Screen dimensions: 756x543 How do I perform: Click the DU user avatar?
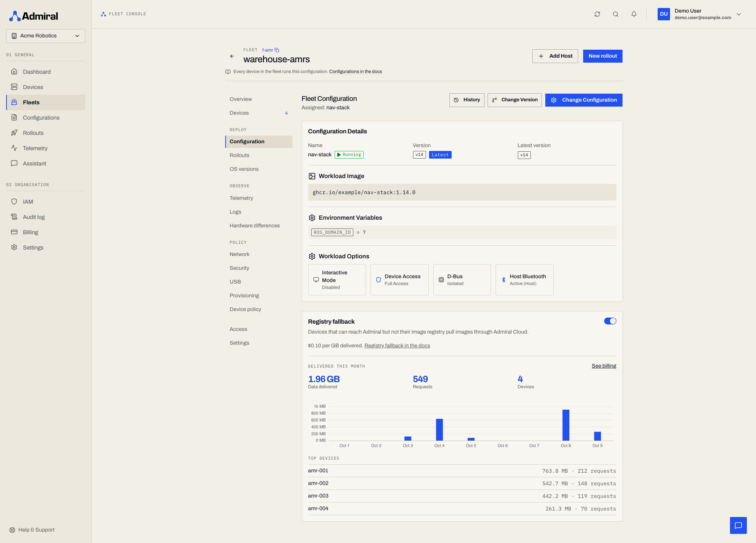(x=664, y=14)
